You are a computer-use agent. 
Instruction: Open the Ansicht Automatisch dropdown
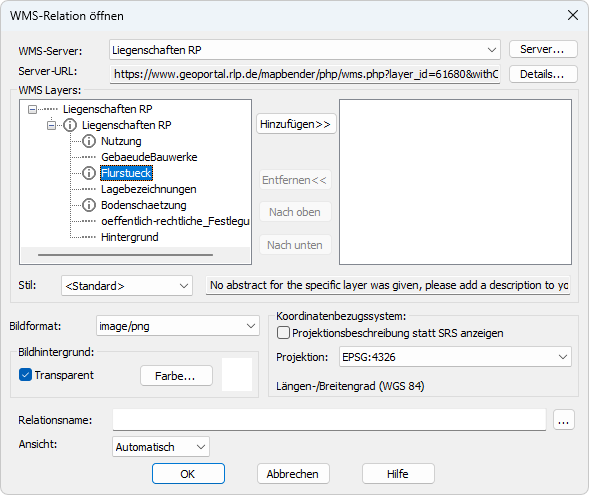(161, 447)
